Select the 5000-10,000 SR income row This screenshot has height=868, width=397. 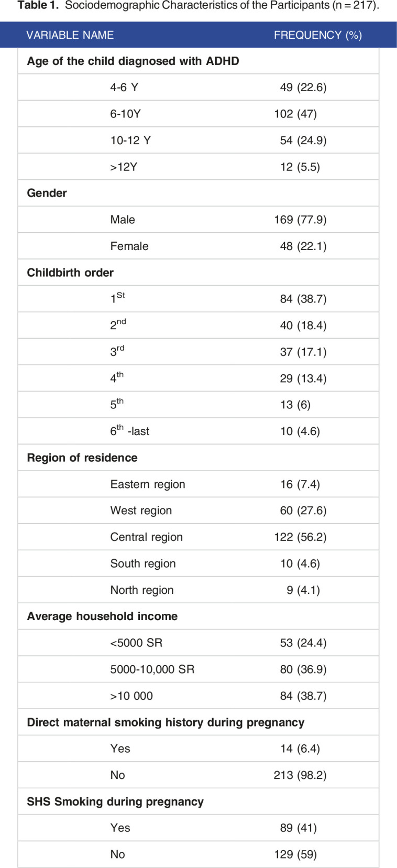[x=152, y=669]
